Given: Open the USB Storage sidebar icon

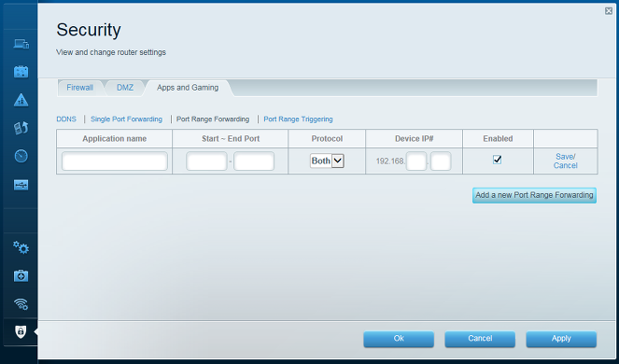Looking at the screenshot, I should 21,185.
